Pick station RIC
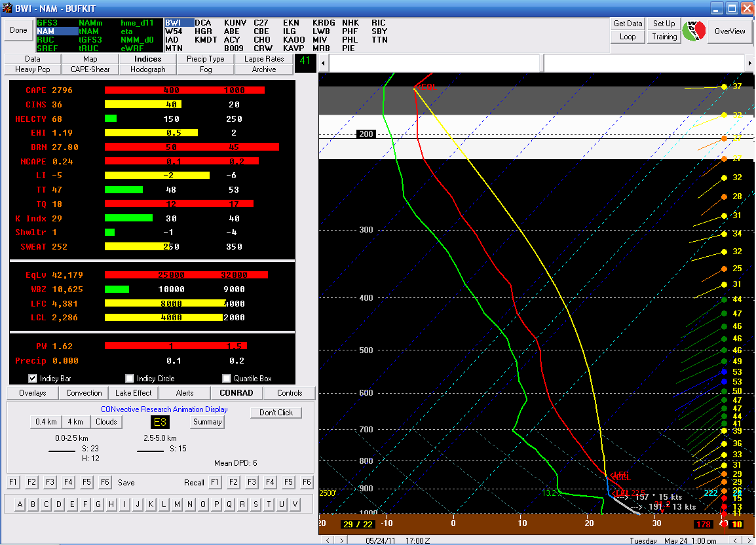Viewport: 756px width, 545px height. (x=379, y=23)
